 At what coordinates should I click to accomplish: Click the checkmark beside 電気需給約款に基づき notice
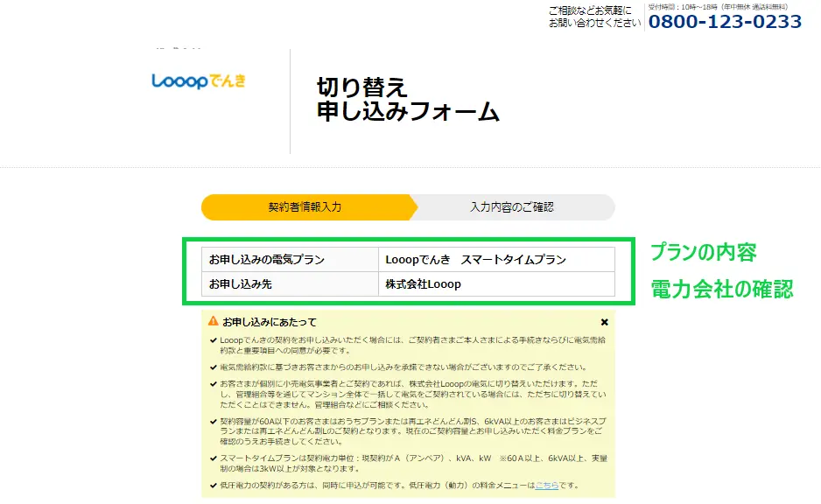(x=213, y=367)
